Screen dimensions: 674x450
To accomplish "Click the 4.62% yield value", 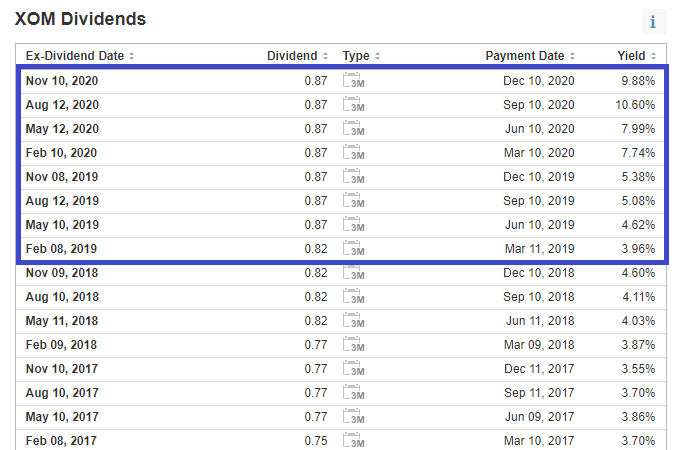I will 638,225.
